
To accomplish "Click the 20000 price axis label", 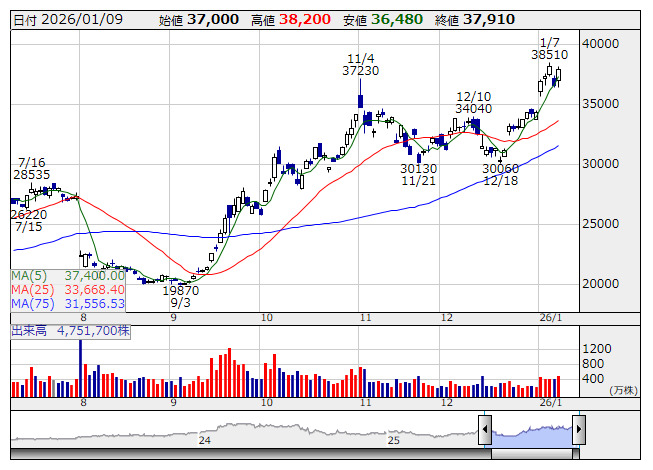I will (x=600, y=283).
